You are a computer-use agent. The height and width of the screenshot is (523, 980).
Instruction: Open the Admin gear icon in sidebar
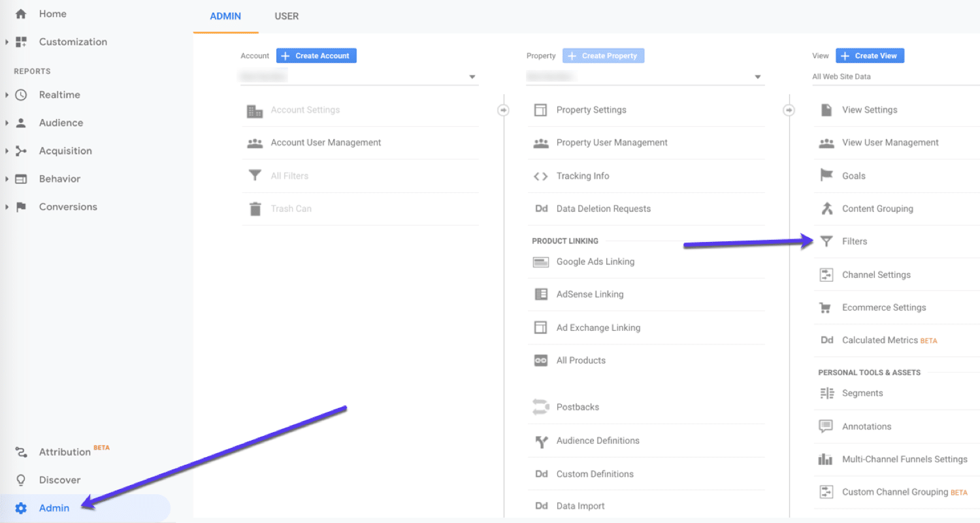pos(22,508)
